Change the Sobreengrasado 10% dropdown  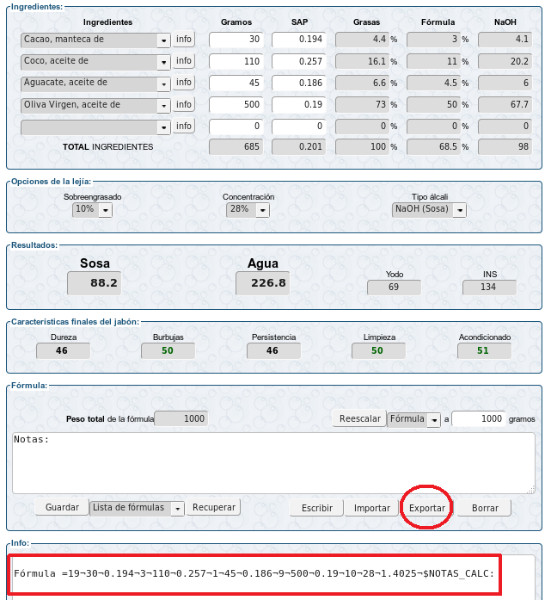click(92, 210)
